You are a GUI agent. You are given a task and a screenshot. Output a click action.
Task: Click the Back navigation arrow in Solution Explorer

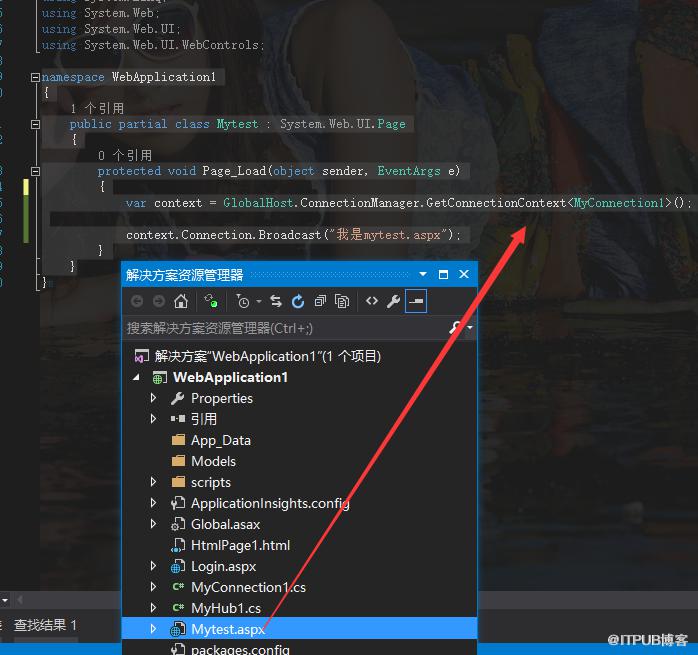[x=137, y=301]
